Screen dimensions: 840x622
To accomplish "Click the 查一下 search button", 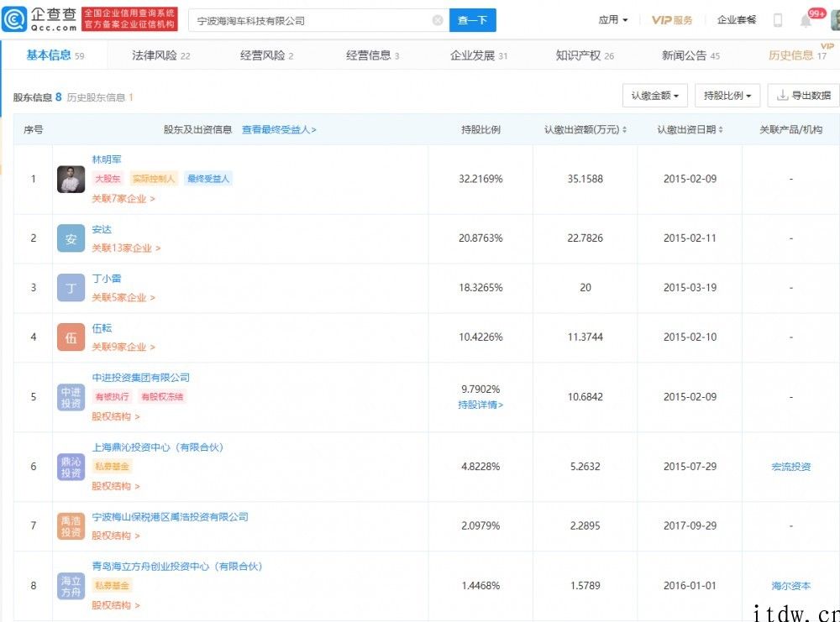I will coord(472,20).
